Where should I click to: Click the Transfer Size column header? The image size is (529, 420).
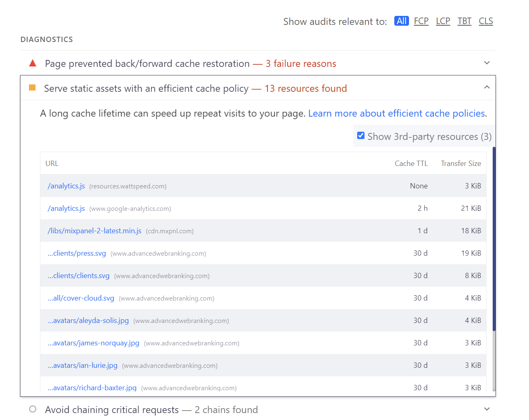pyautogui.click(x=461, y=164)
